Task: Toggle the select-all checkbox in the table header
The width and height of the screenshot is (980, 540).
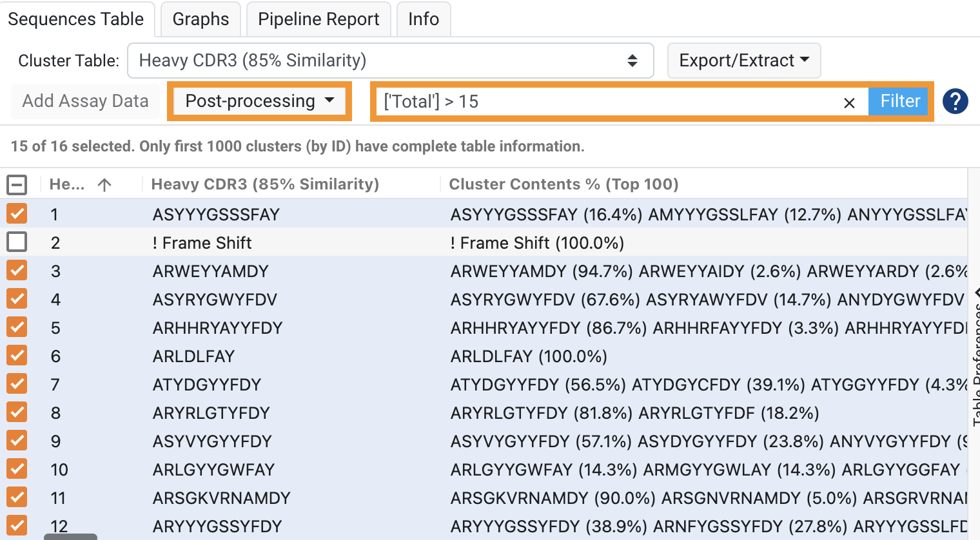Action: click(17, 185)
